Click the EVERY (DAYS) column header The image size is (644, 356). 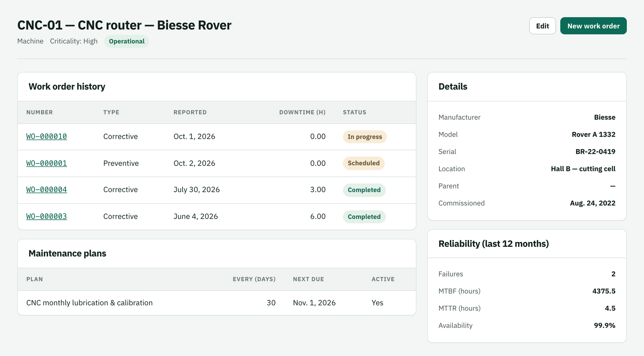click(x=254, y=279)
